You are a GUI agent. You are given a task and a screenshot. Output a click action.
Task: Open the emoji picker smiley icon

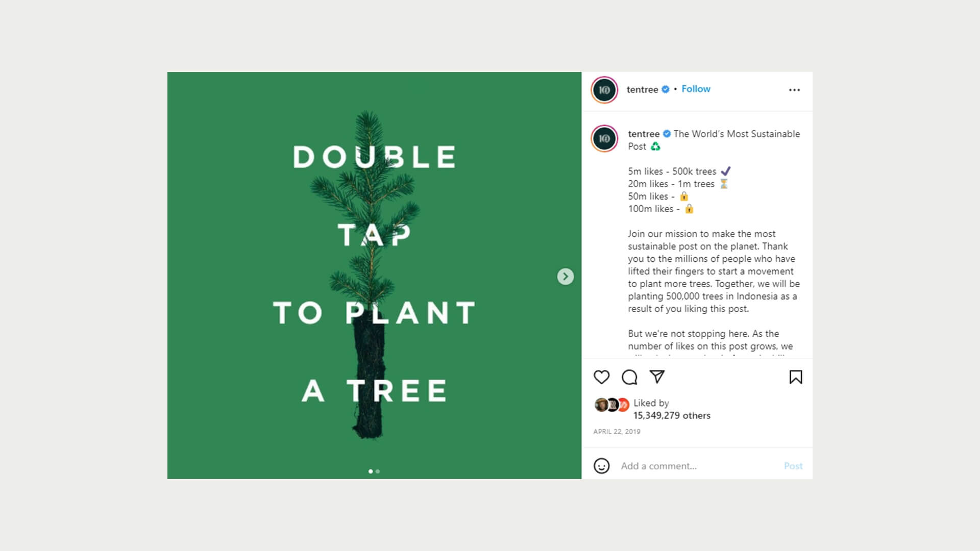click(602, 466)
